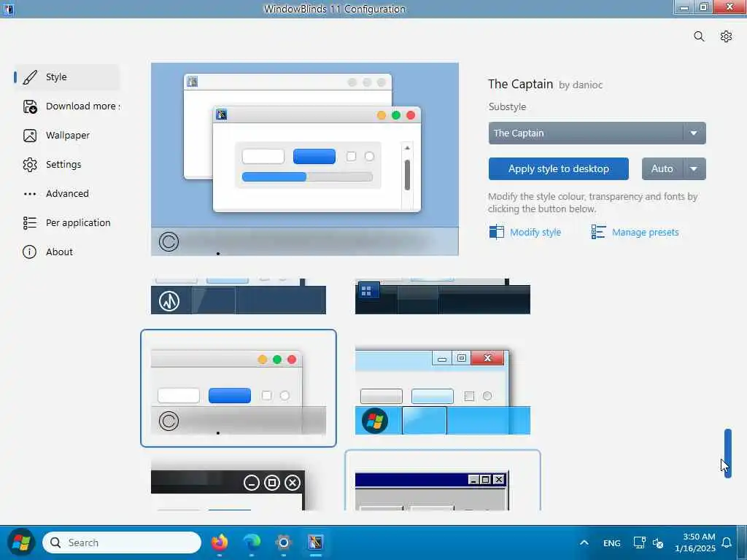The width and height of the screenshot is (747, 560).
Task: Open options via top-right gear icon
Action: (726, 36)
